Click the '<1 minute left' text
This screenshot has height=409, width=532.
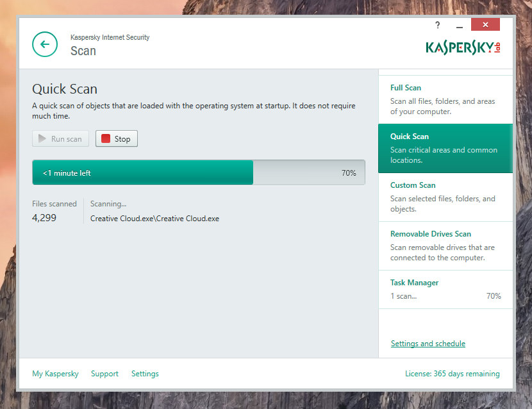(67, 172)
